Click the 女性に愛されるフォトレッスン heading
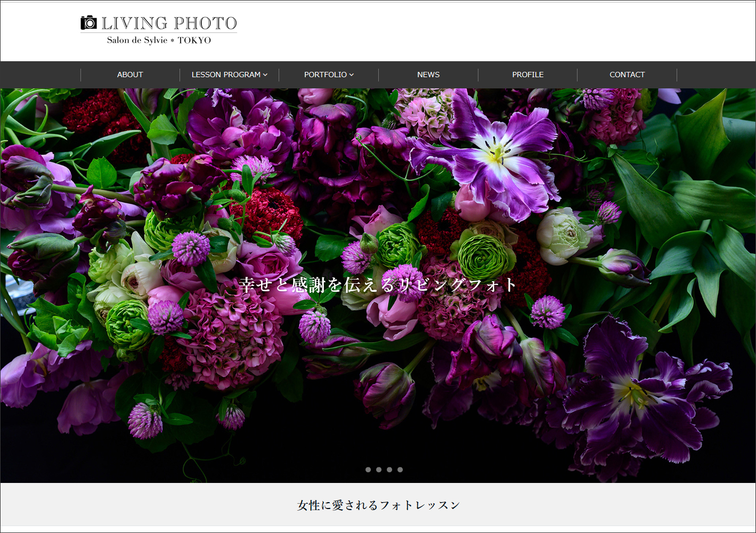The image size is (756, 533). 378,505
